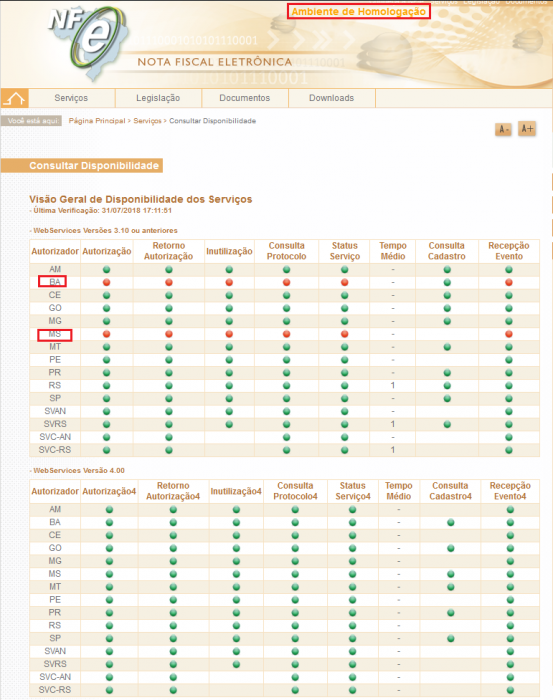Click WebServices Versões 3.10 ou anteriores label

pos(104,231)
